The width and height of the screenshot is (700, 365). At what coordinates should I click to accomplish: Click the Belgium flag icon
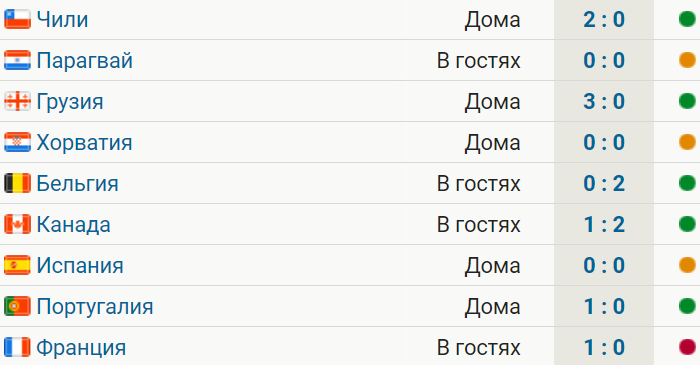pyautogui.click(x=17, y=183)
